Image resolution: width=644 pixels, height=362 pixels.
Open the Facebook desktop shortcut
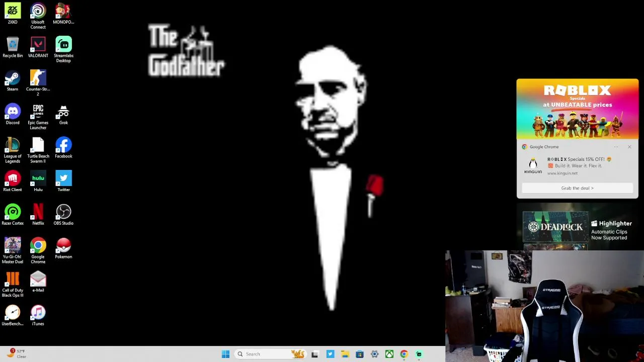tap(63, 148)
